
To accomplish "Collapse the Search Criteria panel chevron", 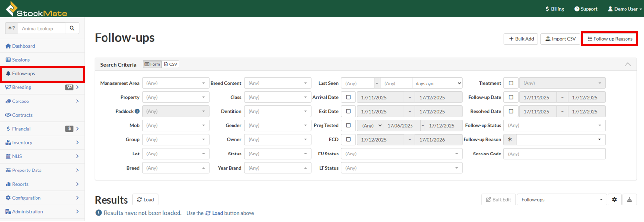I will (627, 64).
